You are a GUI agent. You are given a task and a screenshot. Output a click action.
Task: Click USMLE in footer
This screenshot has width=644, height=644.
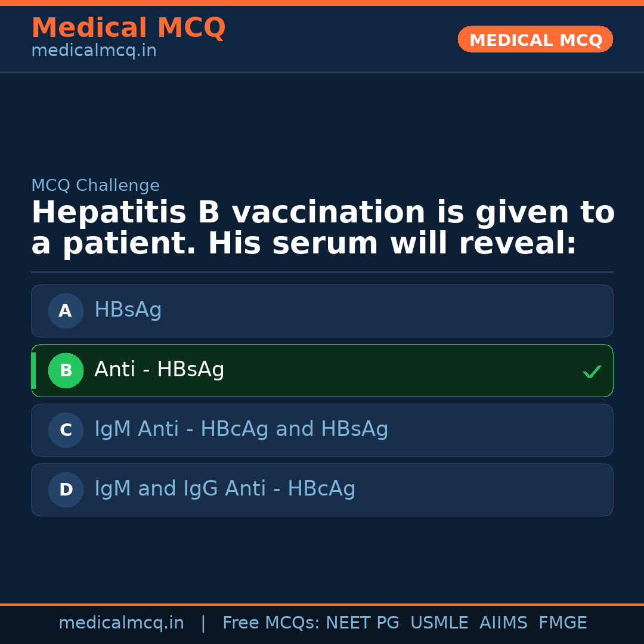439,623
